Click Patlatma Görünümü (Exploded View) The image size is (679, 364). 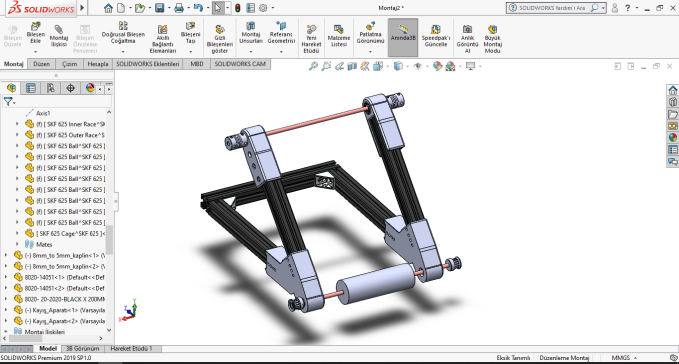pyautogui.click(x=370, y=33)
